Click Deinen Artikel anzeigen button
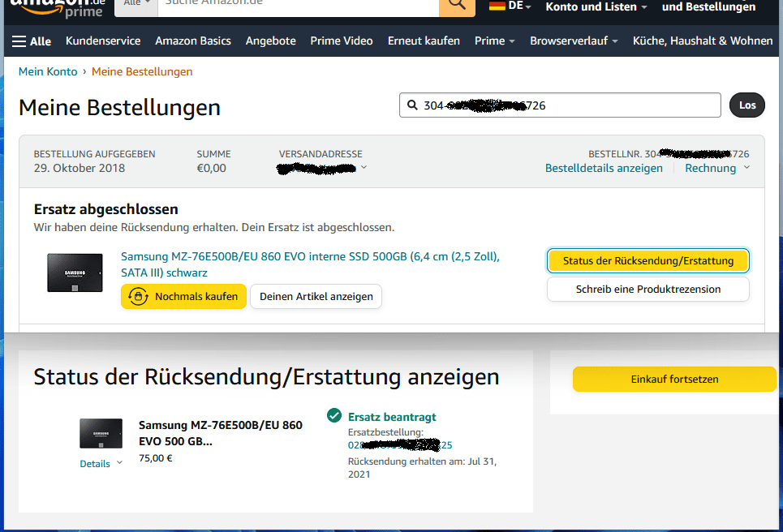The width and height of the screenshot is (783, 532). 316,297
